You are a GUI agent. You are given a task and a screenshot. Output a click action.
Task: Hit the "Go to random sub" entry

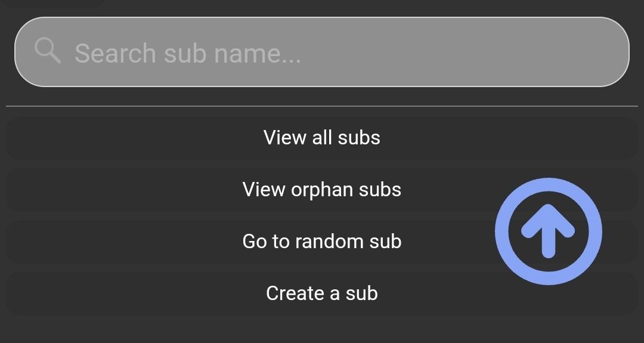click(322, 242)
